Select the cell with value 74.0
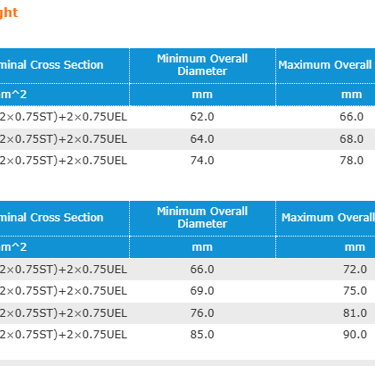Viewport: 375px width, 366px height. click(202, 161)
